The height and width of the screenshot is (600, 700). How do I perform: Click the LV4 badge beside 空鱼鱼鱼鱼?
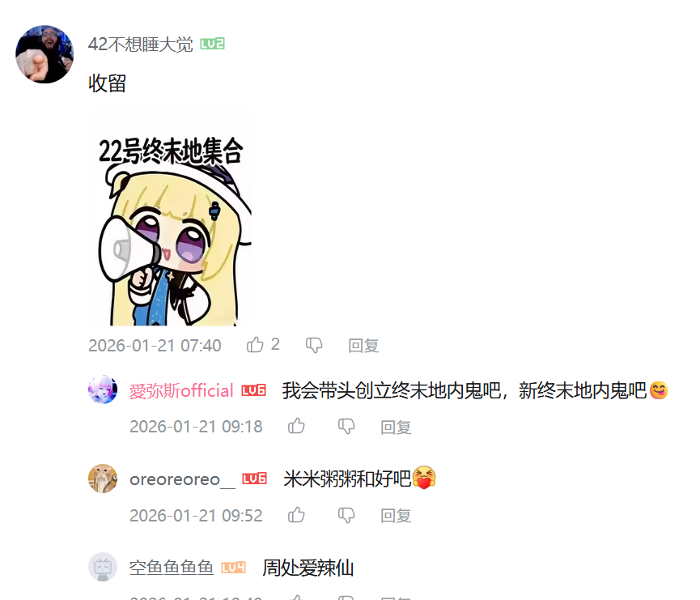pos(234,568)
